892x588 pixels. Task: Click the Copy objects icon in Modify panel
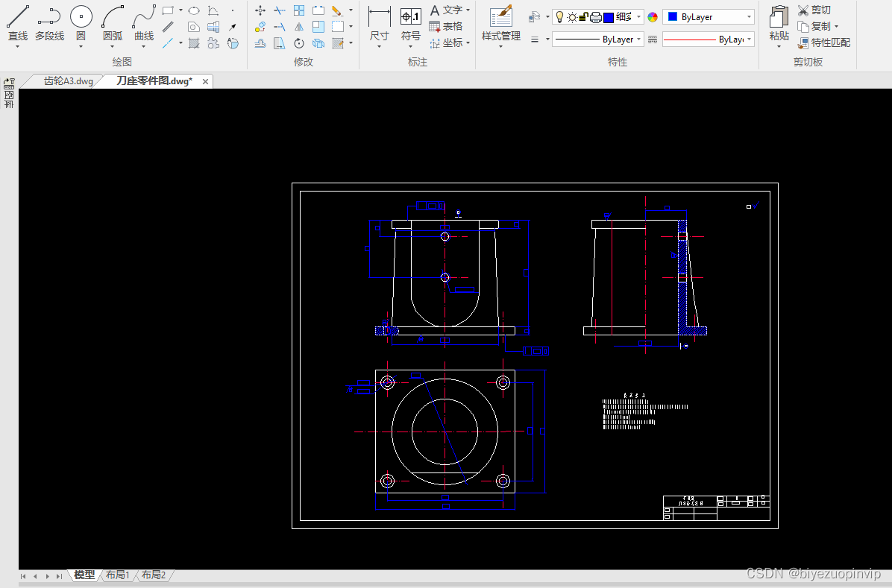pyautogui.click(x=260, y=27)
